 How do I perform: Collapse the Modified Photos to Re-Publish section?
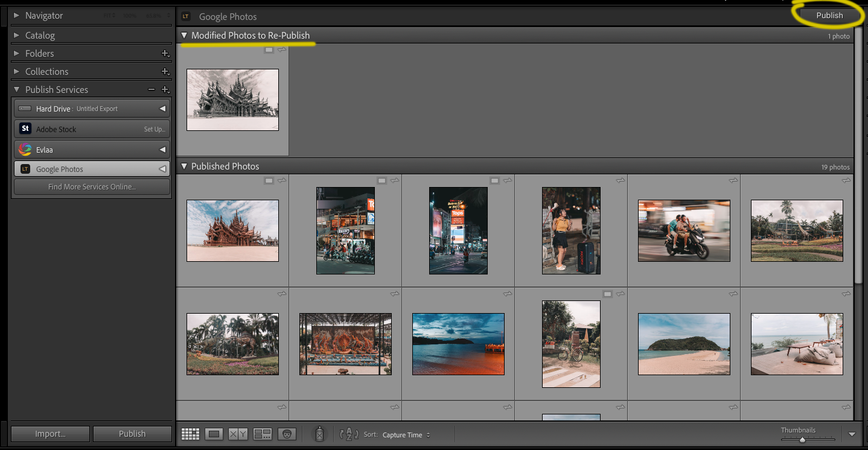tap(185, 36)
